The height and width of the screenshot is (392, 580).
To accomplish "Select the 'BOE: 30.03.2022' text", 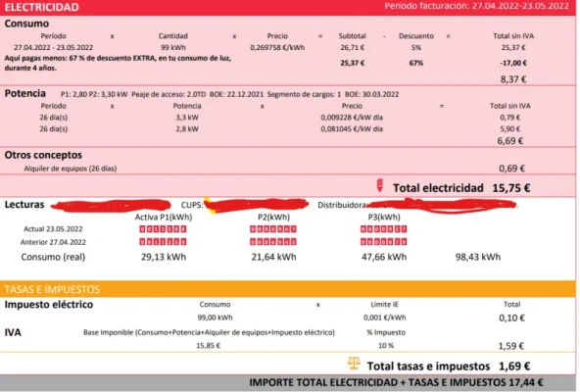I will (x=371, y=94).
